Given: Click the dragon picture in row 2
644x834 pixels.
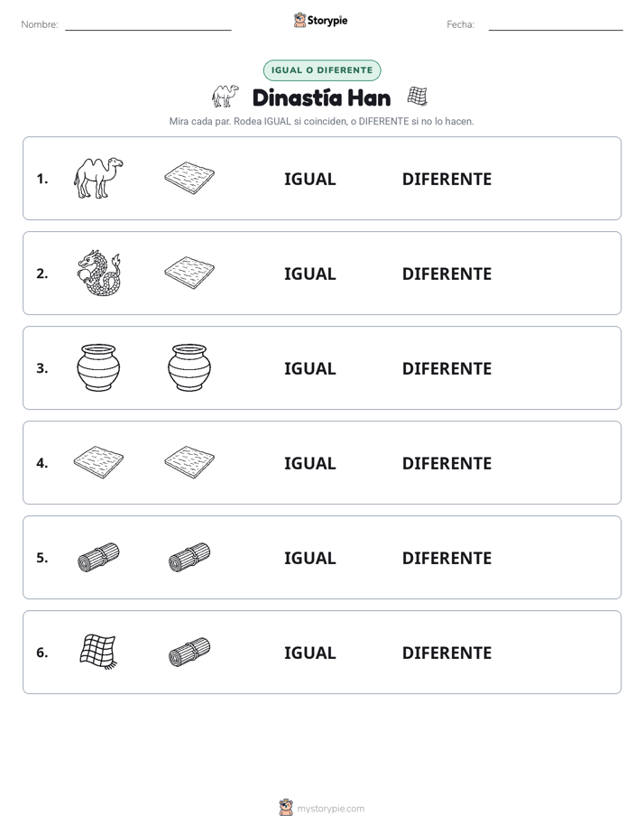Looking at the screenshot, I should point(99,273).
